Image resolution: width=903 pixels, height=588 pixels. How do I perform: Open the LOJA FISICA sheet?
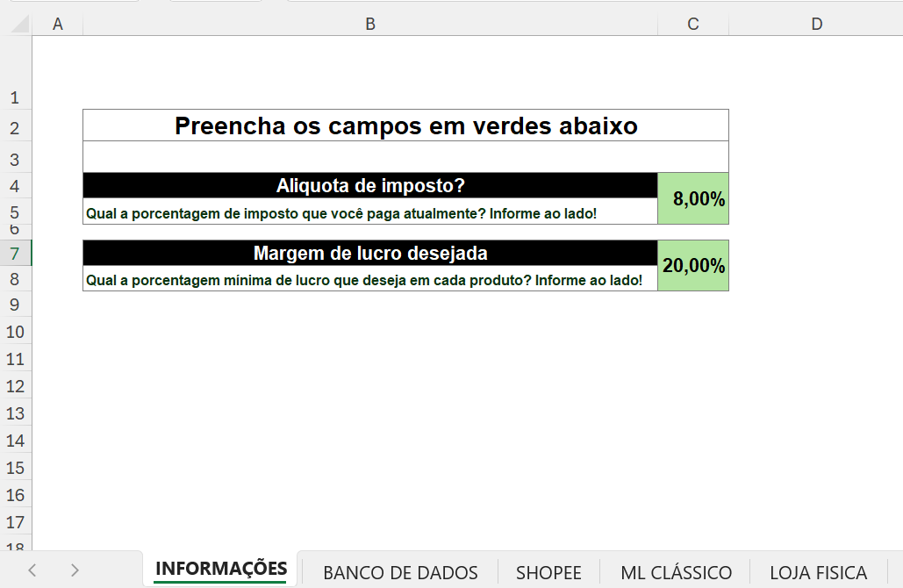[818, 571]
